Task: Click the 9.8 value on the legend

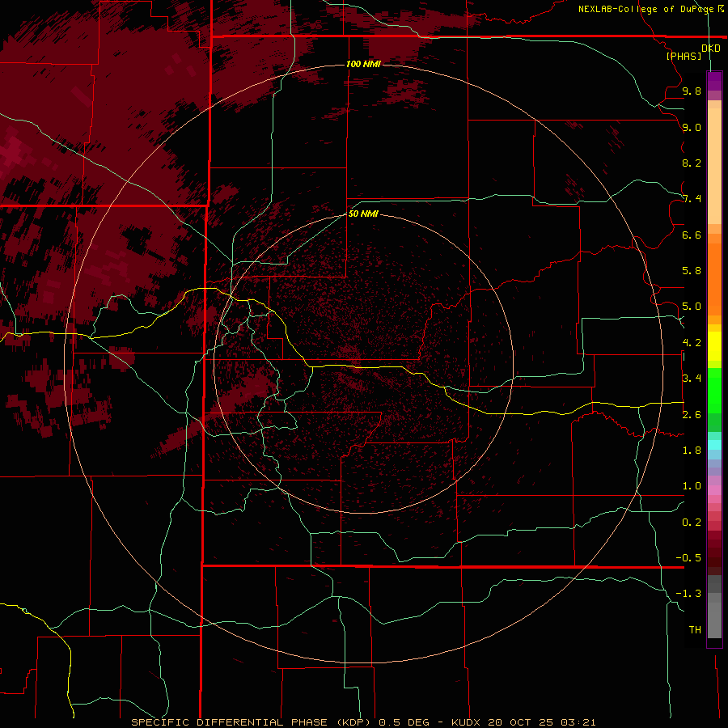Action: 692,91
